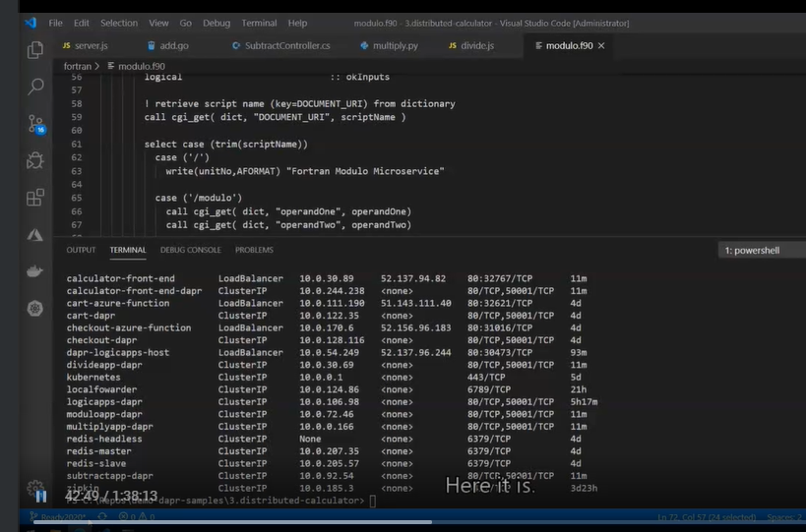
Task: Click the select case (trim(scriptName)) line
Action: 225,145
